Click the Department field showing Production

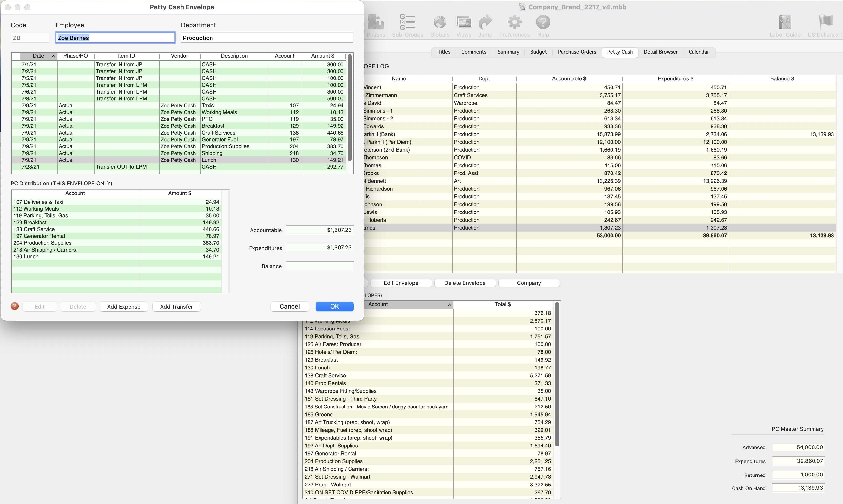click(267, 38)
